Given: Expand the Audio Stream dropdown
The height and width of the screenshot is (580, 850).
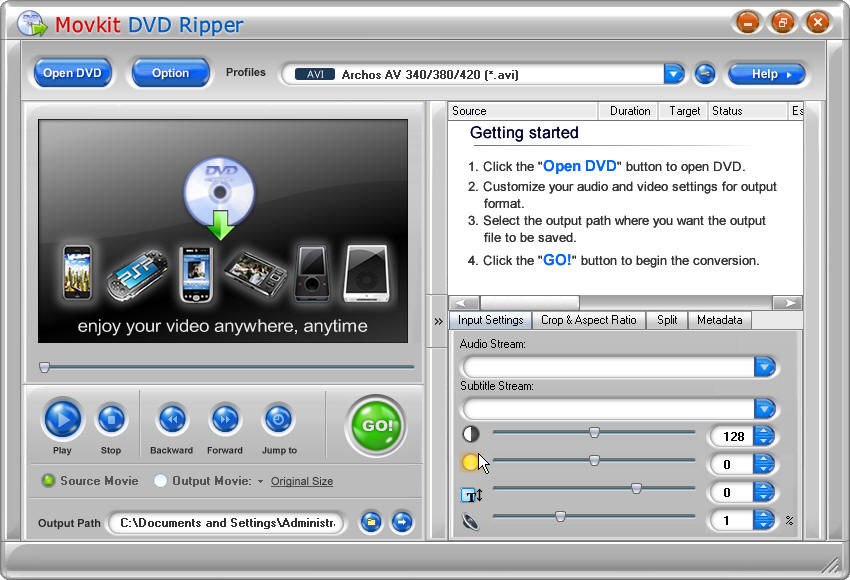Looking at the screenshot, I should point(765,367).
